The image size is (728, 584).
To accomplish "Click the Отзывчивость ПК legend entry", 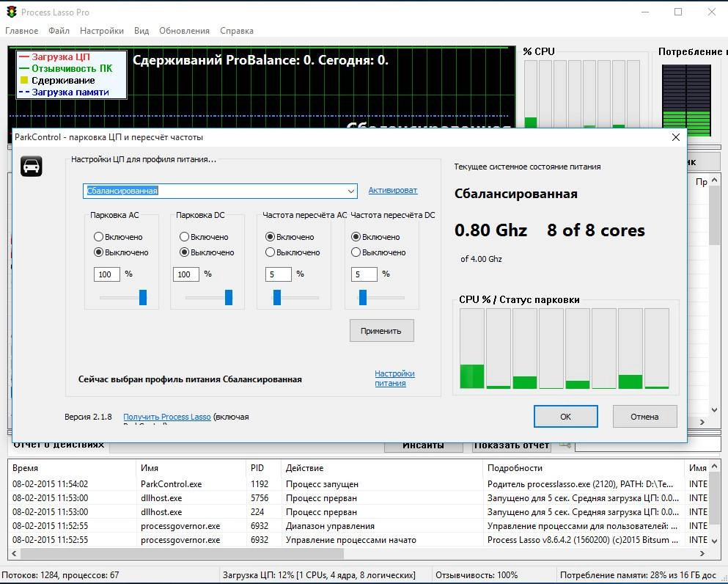I will pos(65,69).
